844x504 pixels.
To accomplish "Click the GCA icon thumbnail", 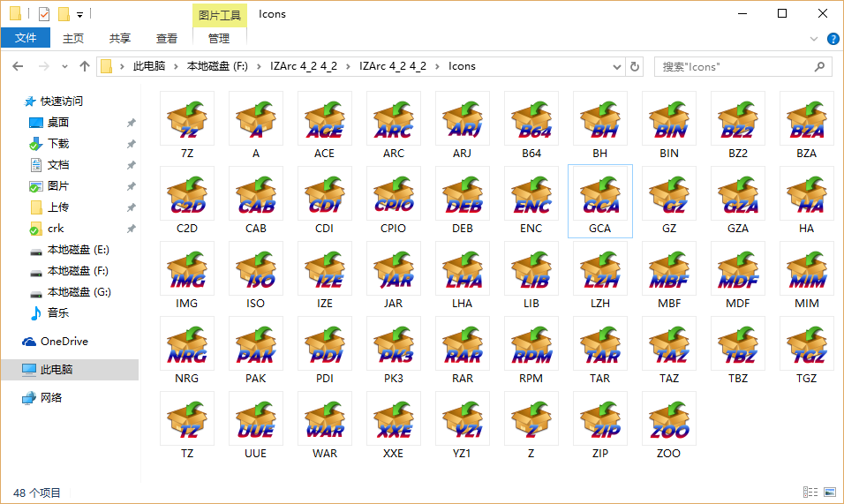I will click(x=600, y=194).
